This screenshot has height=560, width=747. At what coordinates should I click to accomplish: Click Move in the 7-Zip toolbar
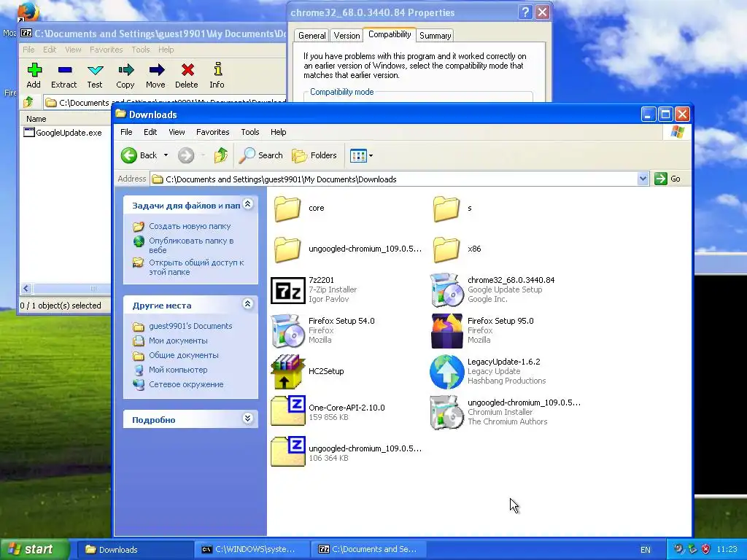(x=156, y=75)
